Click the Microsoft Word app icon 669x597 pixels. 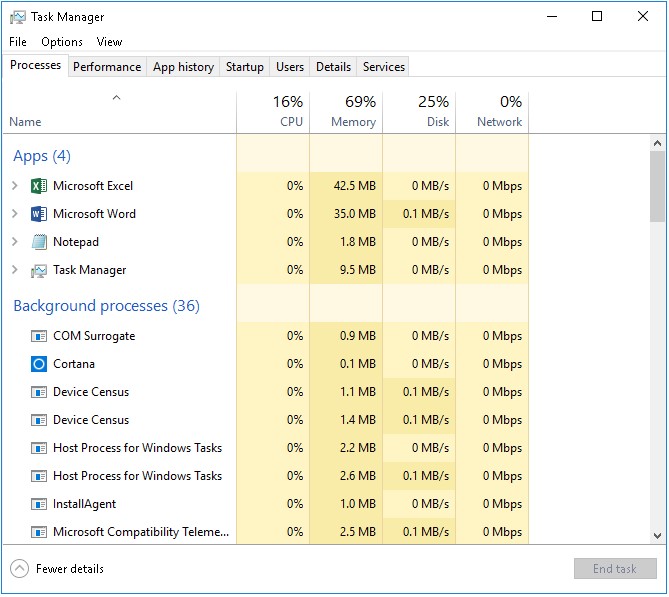[39, 214]
